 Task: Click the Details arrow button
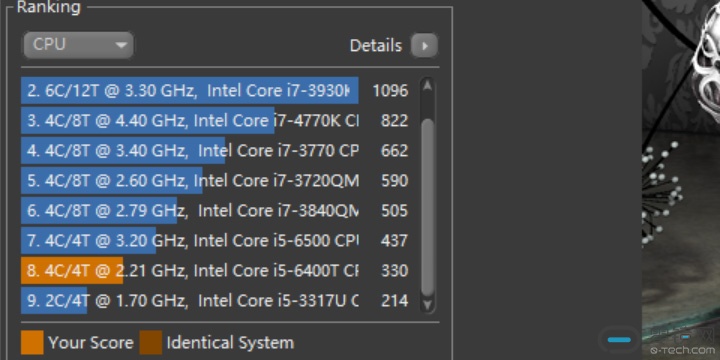pos(424,45)
